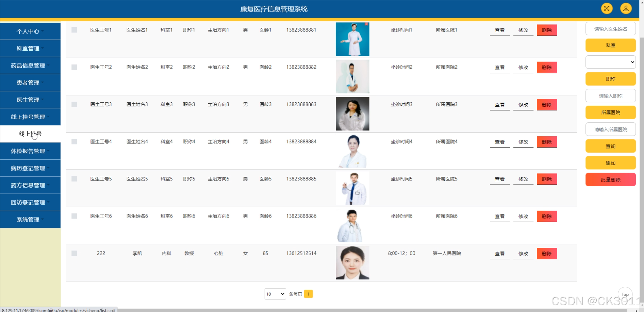The height and width of the screenshot is (312, 644).
Task: Tick the checkbox for 医生工号4 row
Action: [x=74, y=142]
